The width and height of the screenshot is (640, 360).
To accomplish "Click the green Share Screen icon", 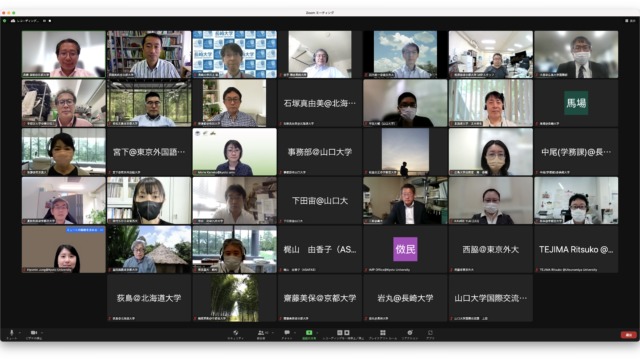I will coord(309,333).
